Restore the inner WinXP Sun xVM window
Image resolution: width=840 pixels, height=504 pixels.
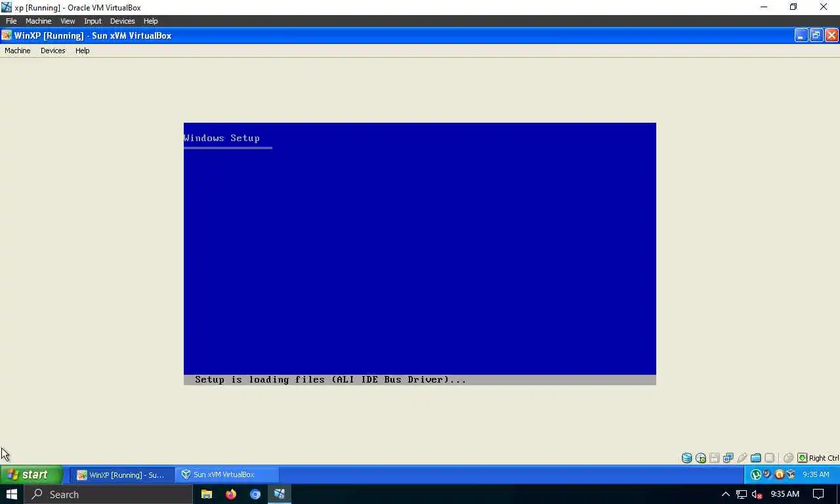pos(816,35)
